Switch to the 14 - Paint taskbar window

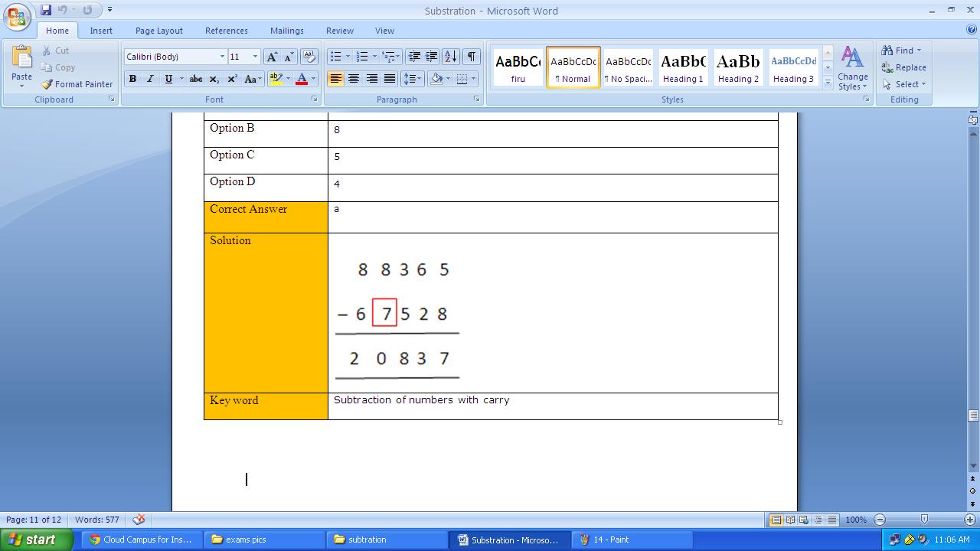point(631,540)
